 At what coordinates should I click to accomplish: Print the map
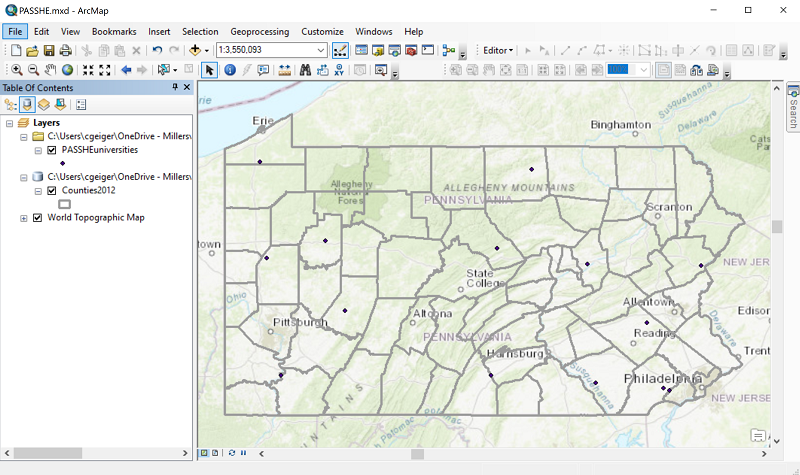65,51
